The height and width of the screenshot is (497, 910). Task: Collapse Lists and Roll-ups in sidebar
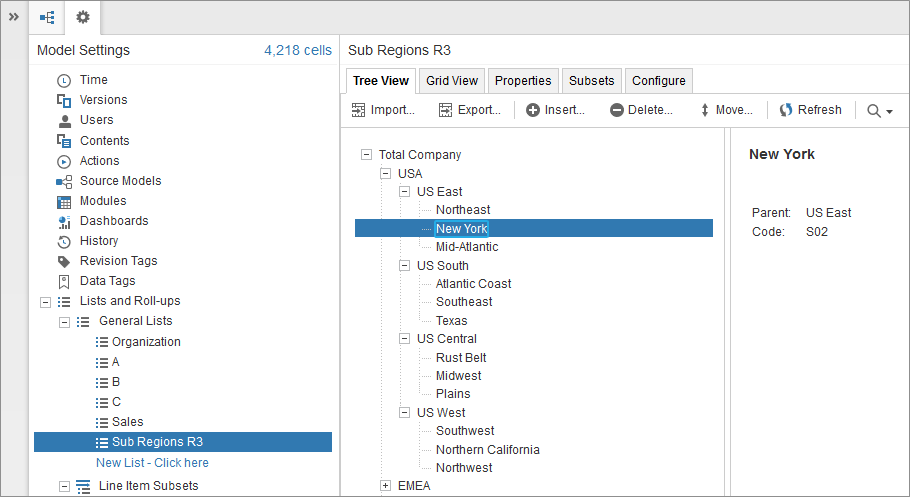pos(45,302)
